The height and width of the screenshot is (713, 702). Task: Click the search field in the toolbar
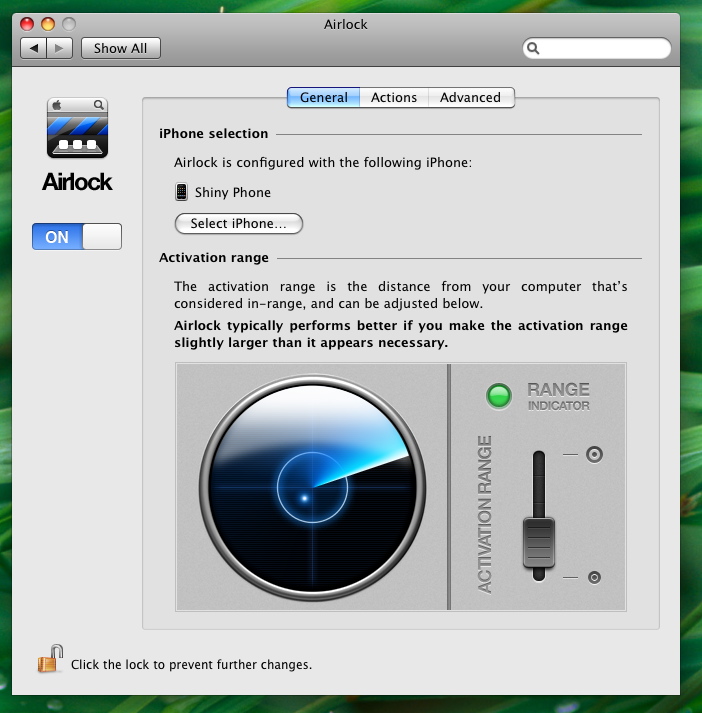click(597, 48)
